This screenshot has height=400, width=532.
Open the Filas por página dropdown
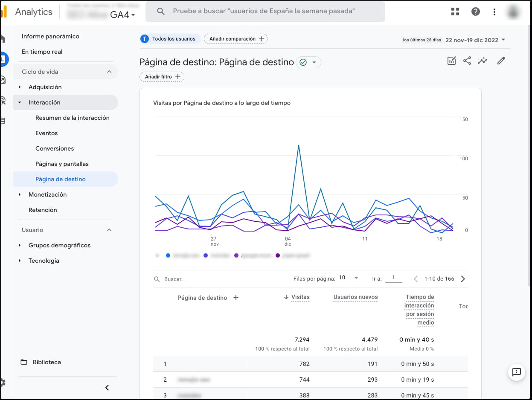349,278
